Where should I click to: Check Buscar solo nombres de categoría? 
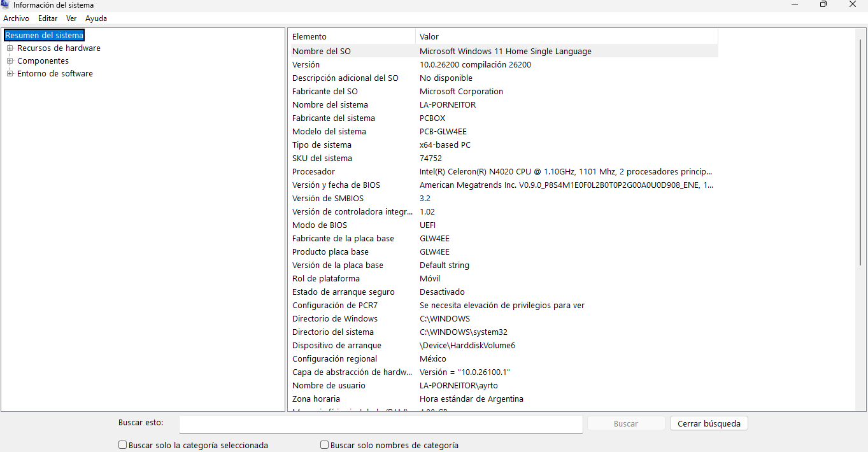pos(325,445)
